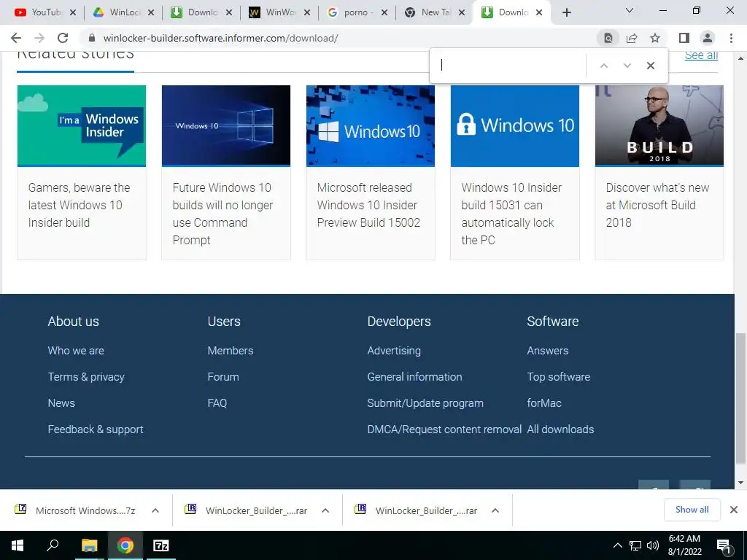Open the Members footer link

(x=230, y=351)
